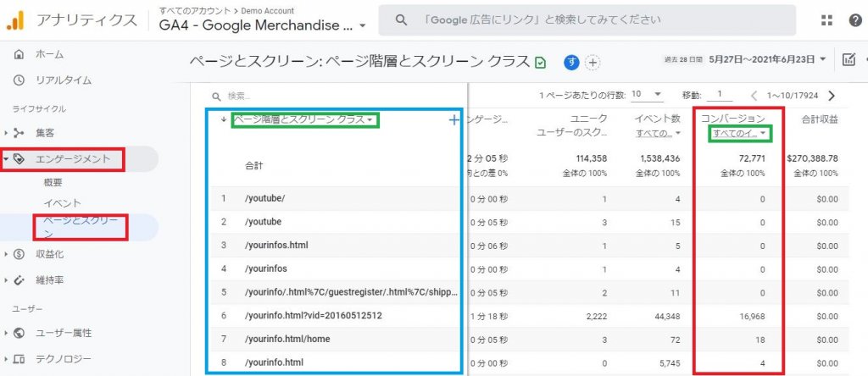
Task: Click the 集客 acquisition icon
Action: 19,133
